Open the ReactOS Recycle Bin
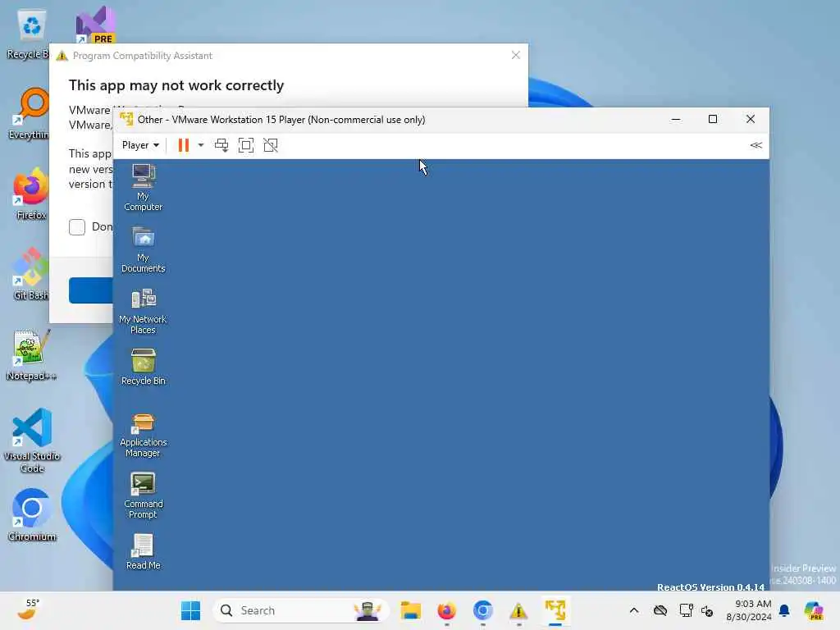 [143, 367]
